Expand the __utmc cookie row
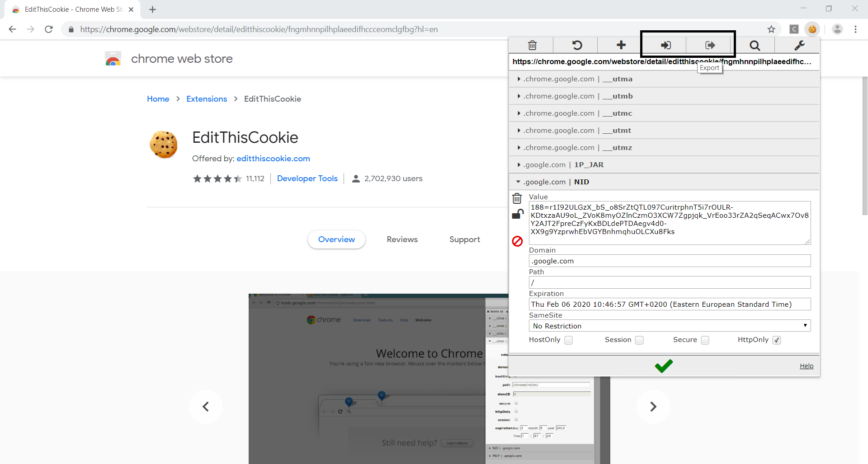 [x=664, y=113]
